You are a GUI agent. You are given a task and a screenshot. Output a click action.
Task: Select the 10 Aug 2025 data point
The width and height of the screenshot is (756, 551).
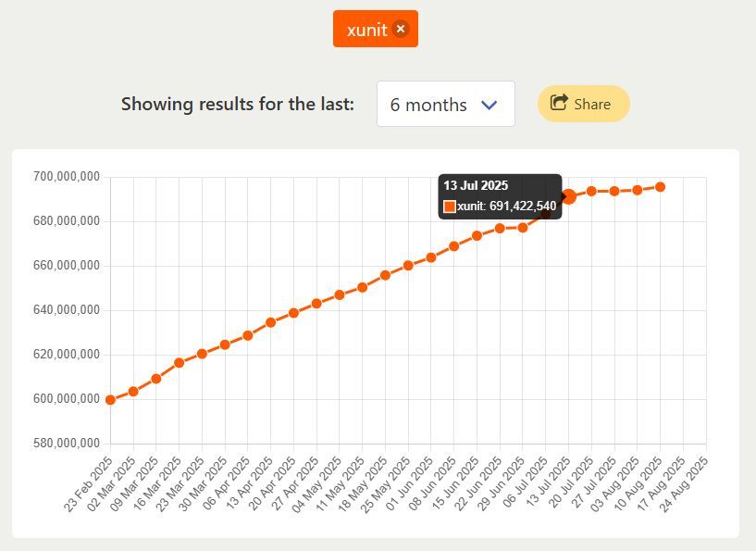click(661, 187)
